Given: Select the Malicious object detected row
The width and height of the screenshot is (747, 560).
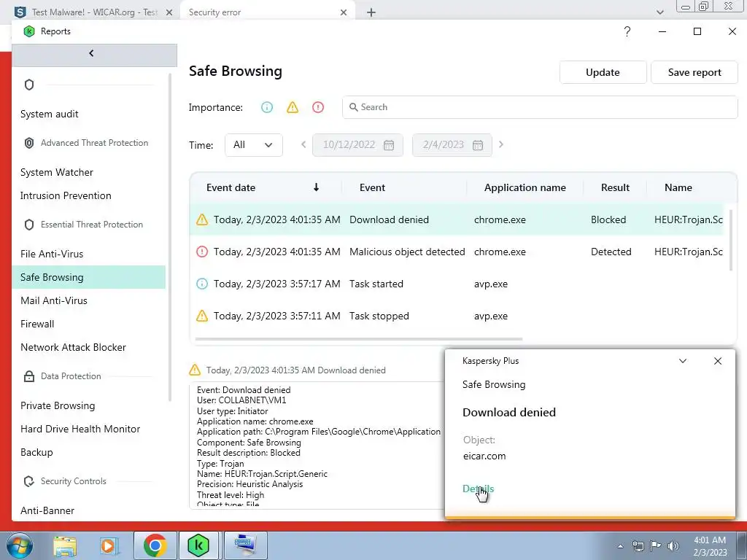Looking at the screenshot, I should [457, 252].
